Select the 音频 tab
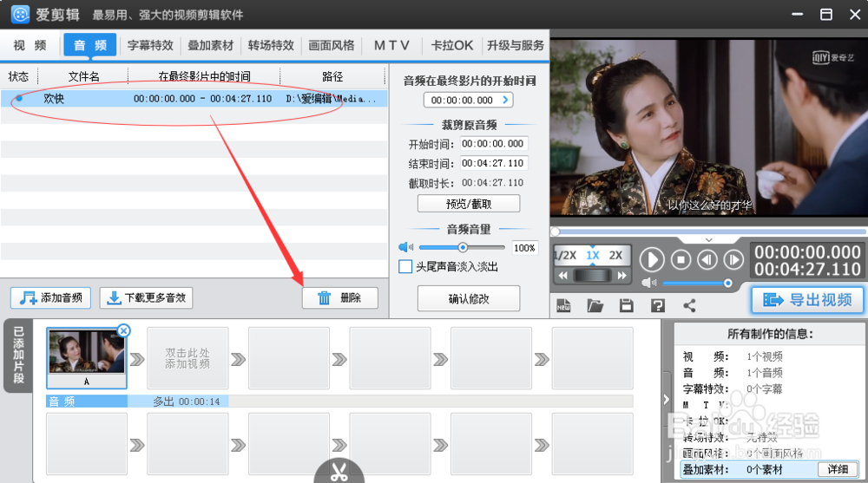 coord(89,45)
